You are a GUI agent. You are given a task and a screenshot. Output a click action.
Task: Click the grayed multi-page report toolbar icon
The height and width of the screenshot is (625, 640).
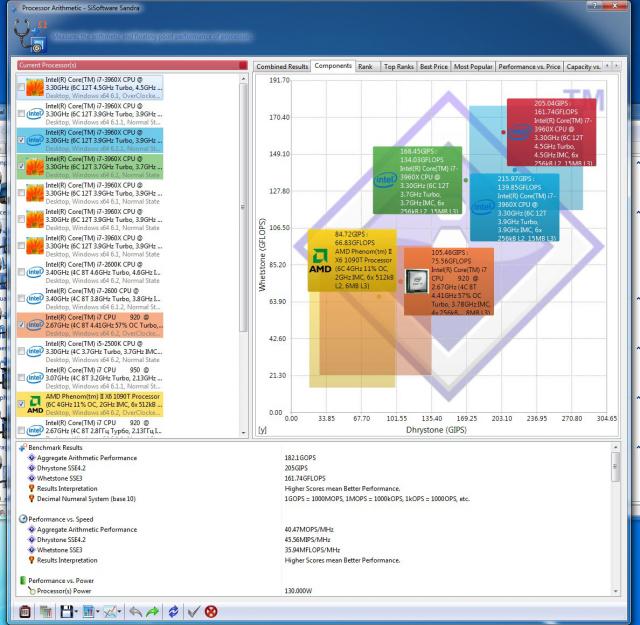click(46, 612)
